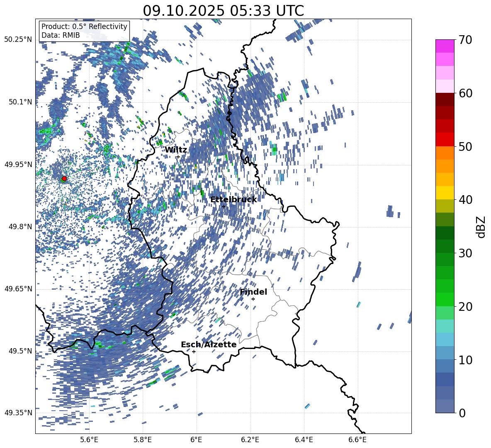Screen dimensions: 491x448
Task: Click the colorbar 10 tick value
Action: (465, 360)
